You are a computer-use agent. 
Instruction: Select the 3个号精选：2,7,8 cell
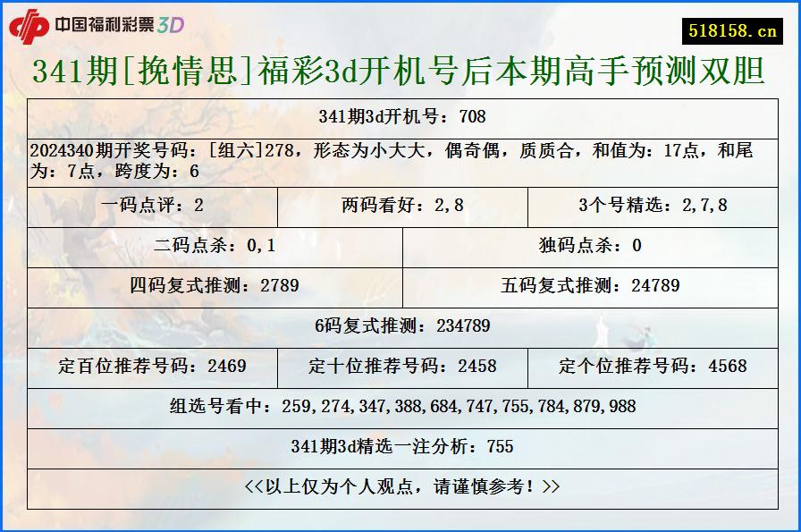[651, 202]
